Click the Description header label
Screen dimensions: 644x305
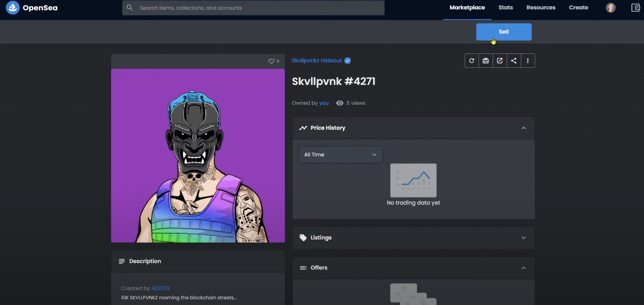(145, 261)
